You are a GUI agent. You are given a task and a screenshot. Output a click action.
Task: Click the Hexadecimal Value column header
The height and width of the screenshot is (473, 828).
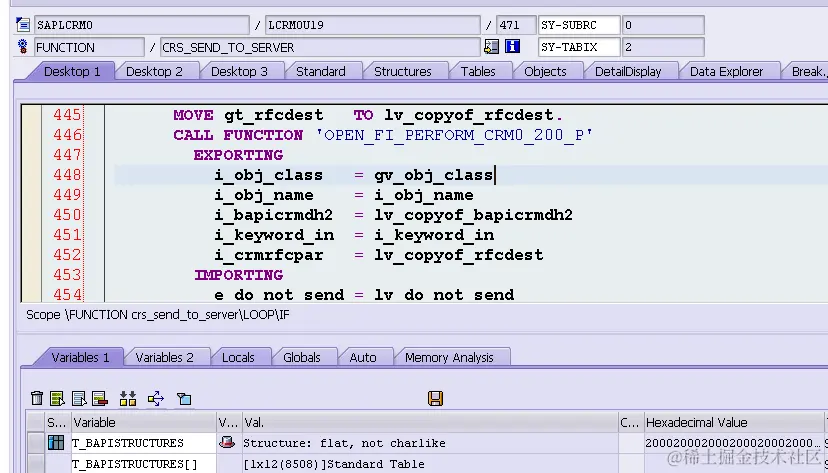coord(733,422)
